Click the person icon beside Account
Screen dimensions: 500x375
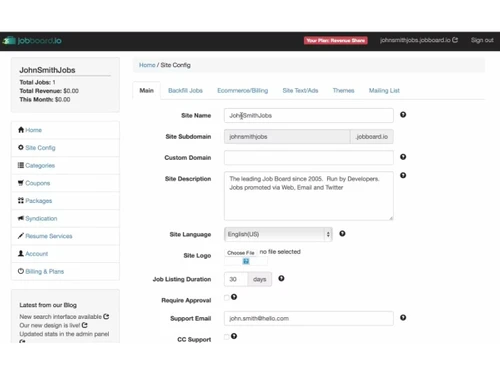pos(21,253)
